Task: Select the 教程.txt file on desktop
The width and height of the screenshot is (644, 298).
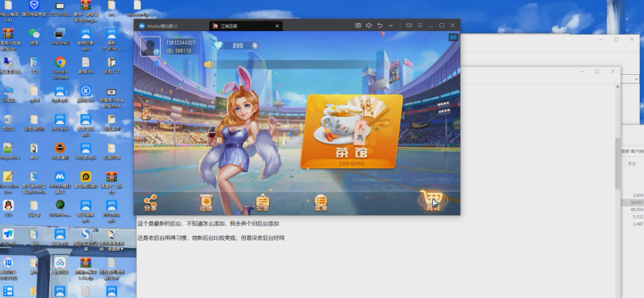Action: [x=85, y=65]
